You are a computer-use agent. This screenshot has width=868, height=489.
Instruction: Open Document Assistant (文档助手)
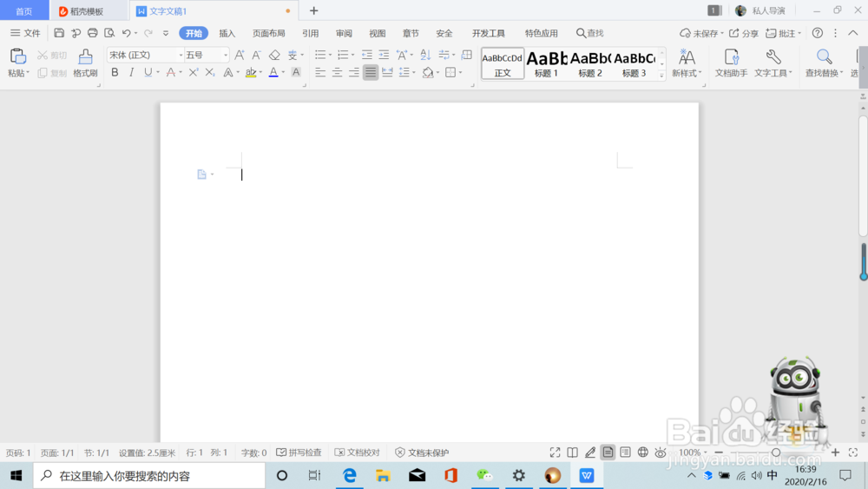click(731, 63)
